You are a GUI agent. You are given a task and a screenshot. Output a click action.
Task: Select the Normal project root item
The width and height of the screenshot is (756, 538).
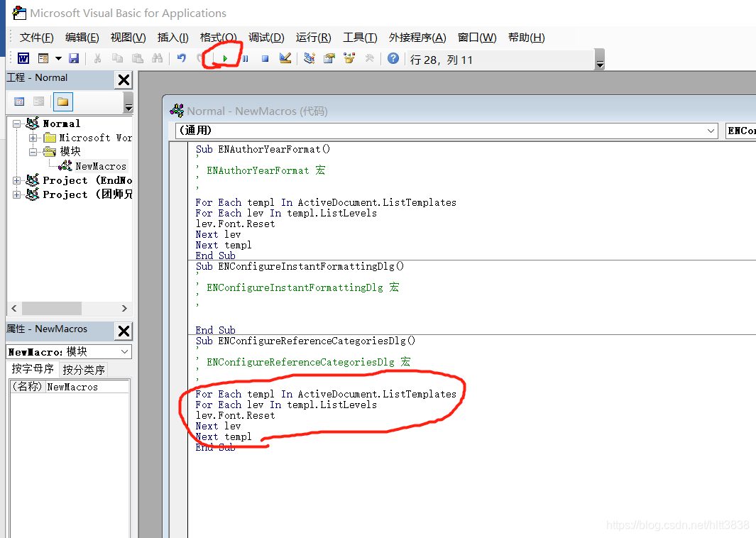[x=61, y=123]
